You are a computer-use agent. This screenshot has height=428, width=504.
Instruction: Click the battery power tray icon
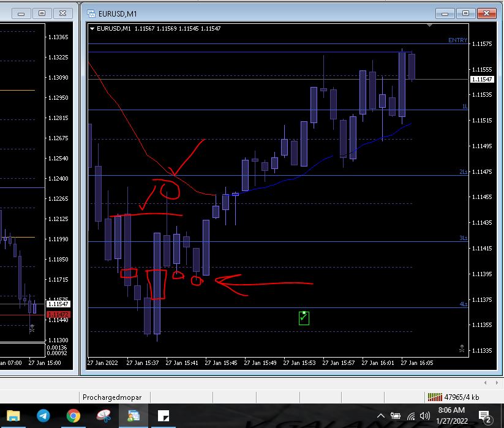[396, 416]
